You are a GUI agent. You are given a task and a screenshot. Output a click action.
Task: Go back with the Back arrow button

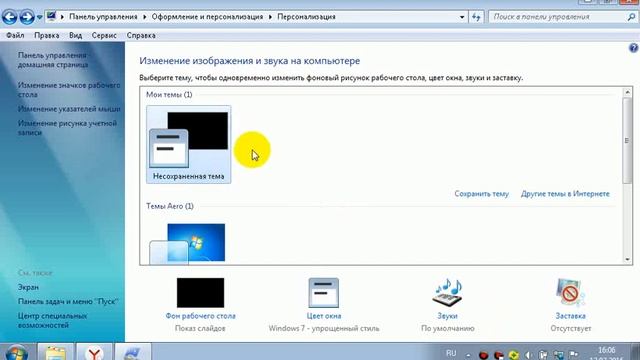point(9,17)
